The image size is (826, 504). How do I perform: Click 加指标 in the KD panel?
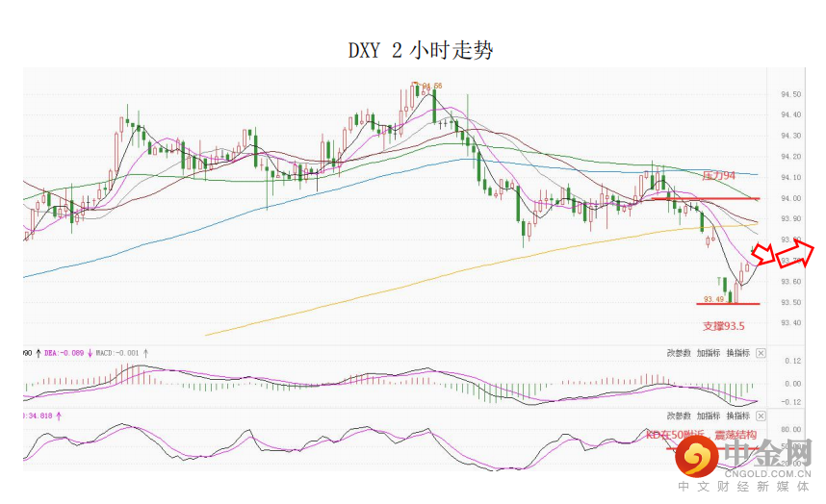click(709, 416)
